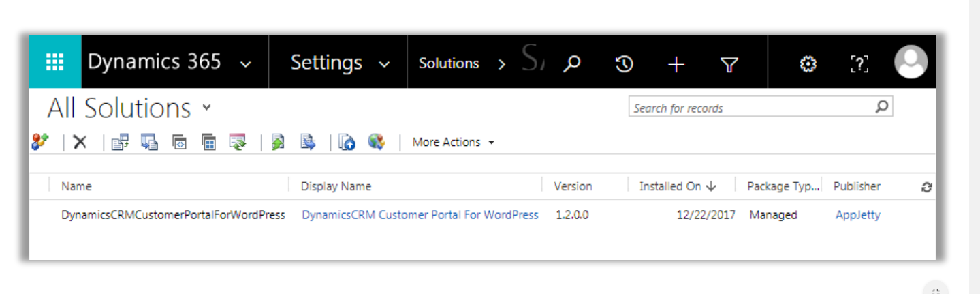Click the window icon with green refresh arrows
Image resolution: width=980 pixels, height=294 pixels.
coord(237,142)
